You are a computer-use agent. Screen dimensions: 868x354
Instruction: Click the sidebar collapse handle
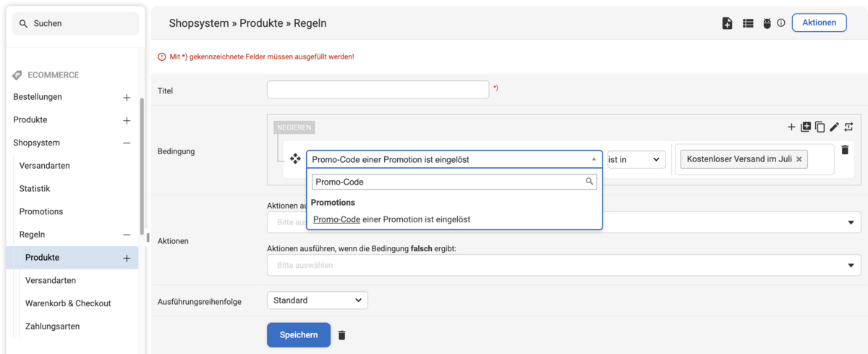pos(148,237)
